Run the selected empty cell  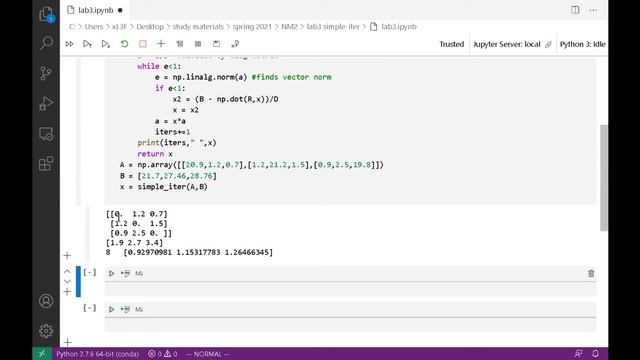(111, 273)
